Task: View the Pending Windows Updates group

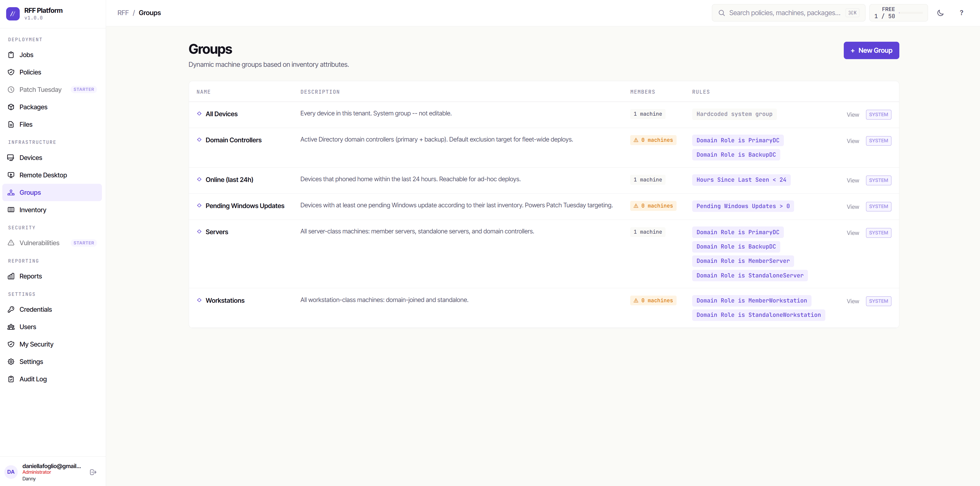Action: (852, 207)
